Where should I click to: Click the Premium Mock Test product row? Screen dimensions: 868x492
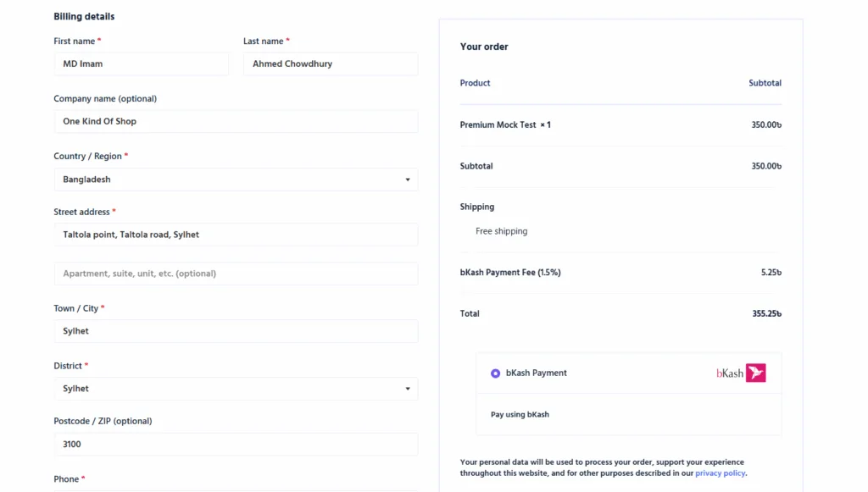[620, 125]
